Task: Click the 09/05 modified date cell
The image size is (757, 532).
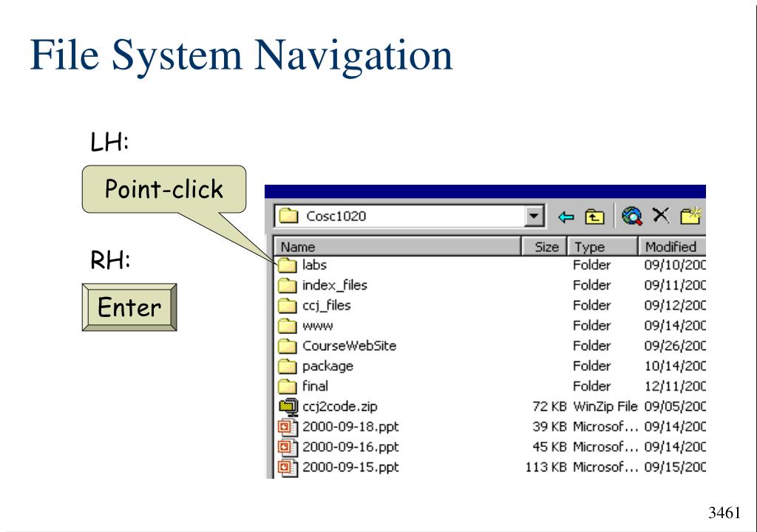Action: 674,406
